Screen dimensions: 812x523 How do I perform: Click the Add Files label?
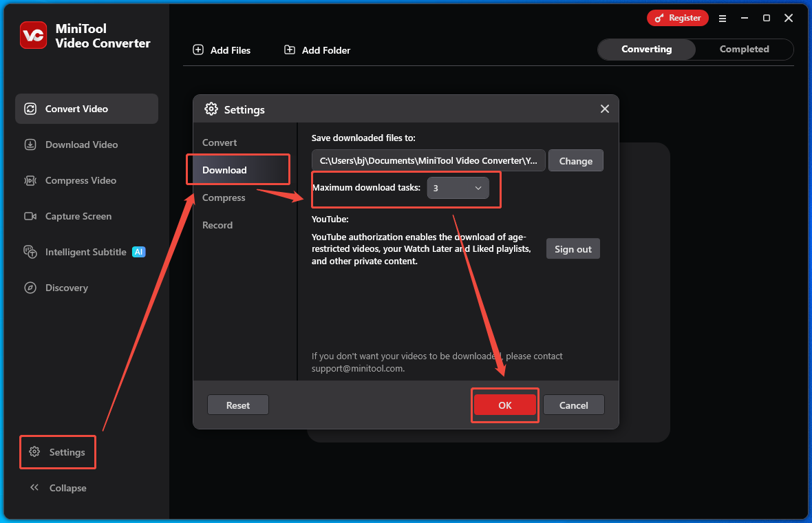(x=231, y=50)
